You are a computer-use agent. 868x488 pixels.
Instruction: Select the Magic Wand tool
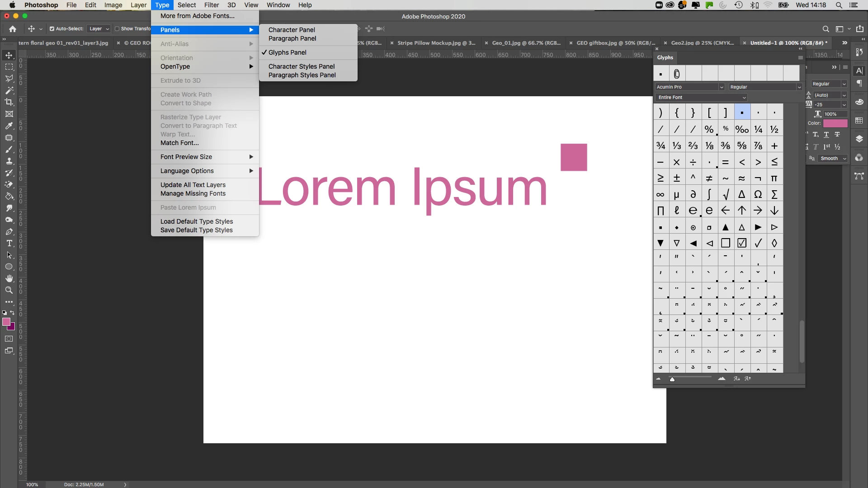pyautogui.click(x=9, y=90)
